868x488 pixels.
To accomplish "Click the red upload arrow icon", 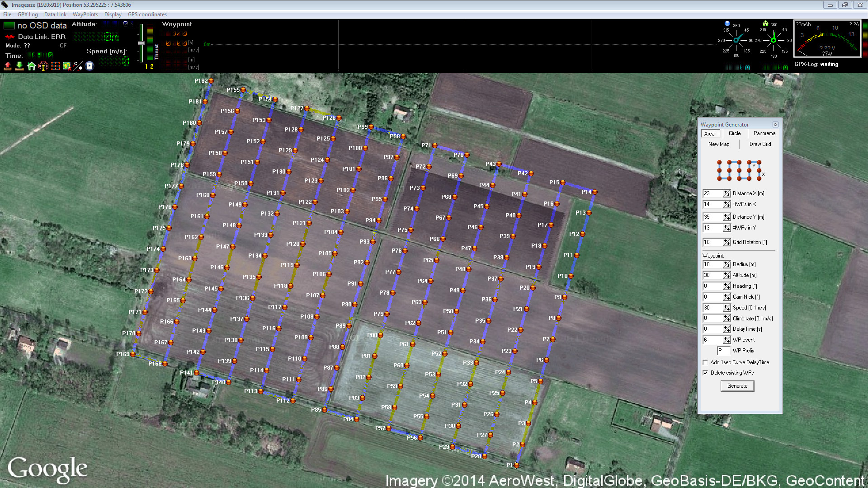I will [x=8, y=66].
